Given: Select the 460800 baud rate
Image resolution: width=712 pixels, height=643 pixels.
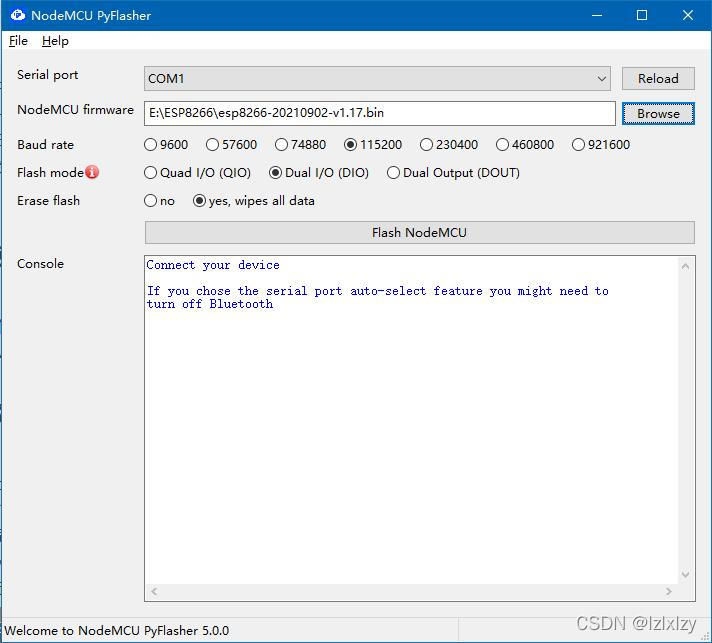Looking at the screenshot, I should click(525, 145).
